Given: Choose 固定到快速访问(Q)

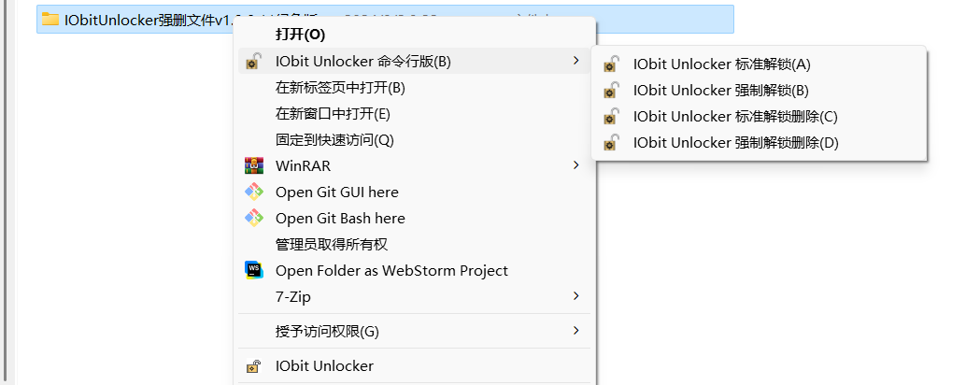Looking at the screenshot, I should point(335,140).
